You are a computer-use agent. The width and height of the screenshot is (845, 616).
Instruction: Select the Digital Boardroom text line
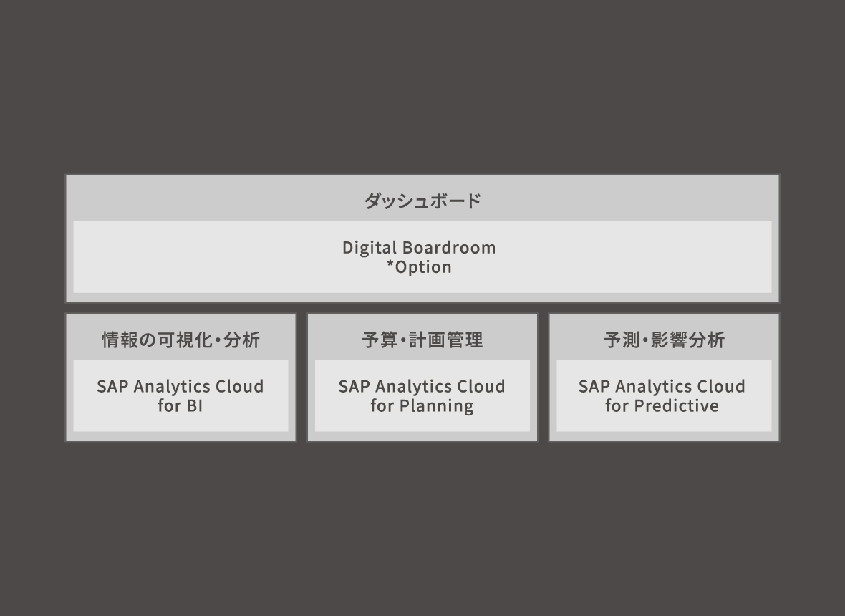(x=419, y=248)
